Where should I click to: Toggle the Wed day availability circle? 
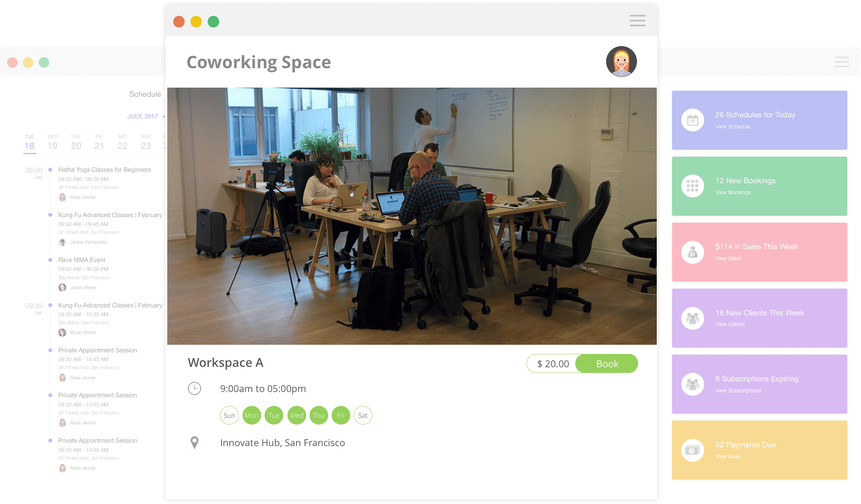click(296, 415)
